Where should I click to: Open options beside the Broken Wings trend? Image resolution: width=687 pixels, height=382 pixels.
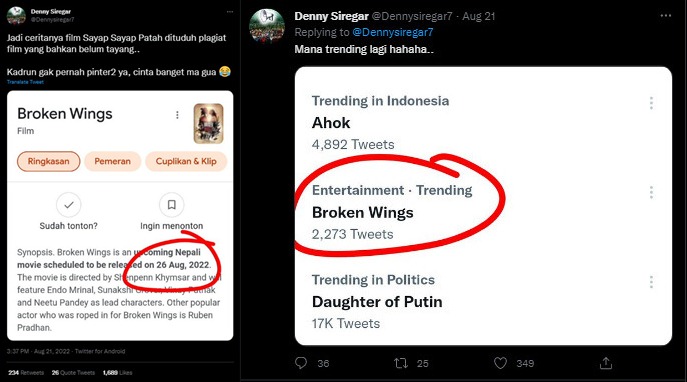click(x=651, y=192)
